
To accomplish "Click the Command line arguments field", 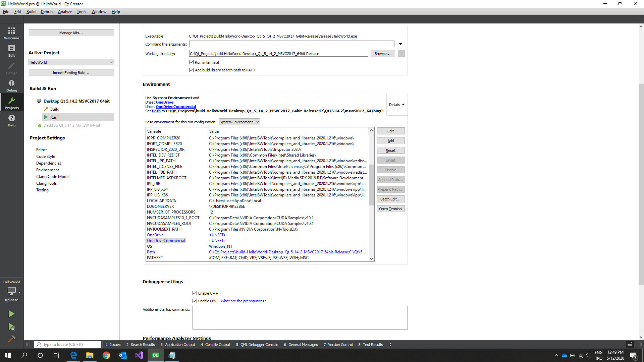I will point(291,44).
